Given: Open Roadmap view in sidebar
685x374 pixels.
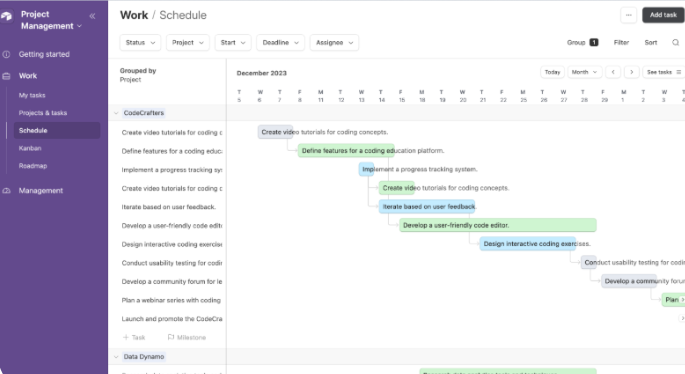Looking at the screenshot, I should (33, 166).
